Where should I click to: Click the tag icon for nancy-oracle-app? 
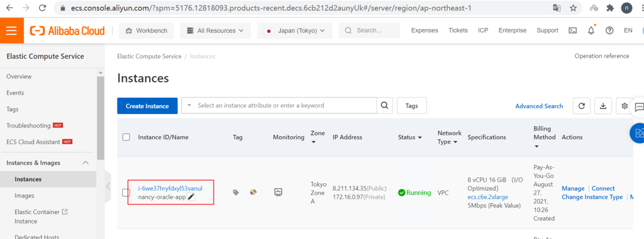pos(236,192)
